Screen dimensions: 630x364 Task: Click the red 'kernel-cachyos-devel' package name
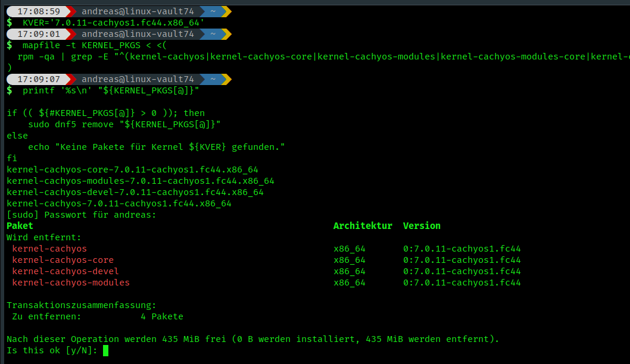click(66, 271)
